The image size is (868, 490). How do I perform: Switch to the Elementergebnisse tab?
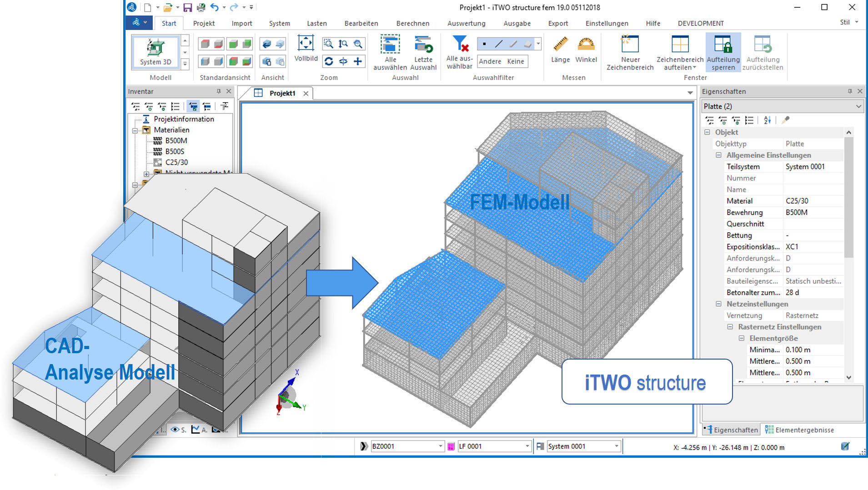coord(799,430)
